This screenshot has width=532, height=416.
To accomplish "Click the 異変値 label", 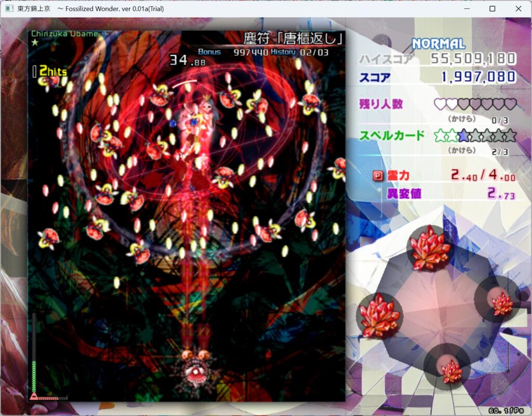I will [x=404, y=194].
